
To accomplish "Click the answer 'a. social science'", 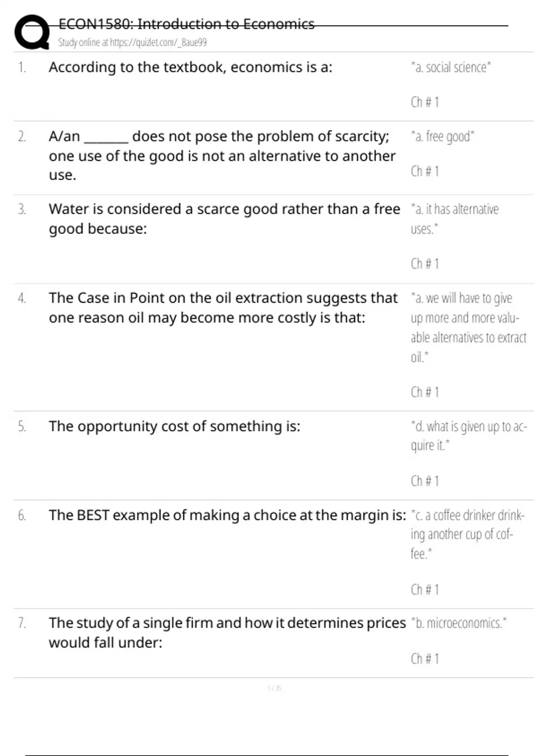I will [x=450, y=67].
